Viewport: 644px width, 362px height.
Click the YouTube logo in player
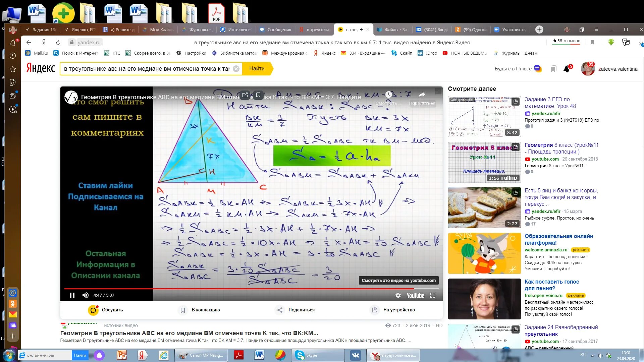[x=416, y=295]
